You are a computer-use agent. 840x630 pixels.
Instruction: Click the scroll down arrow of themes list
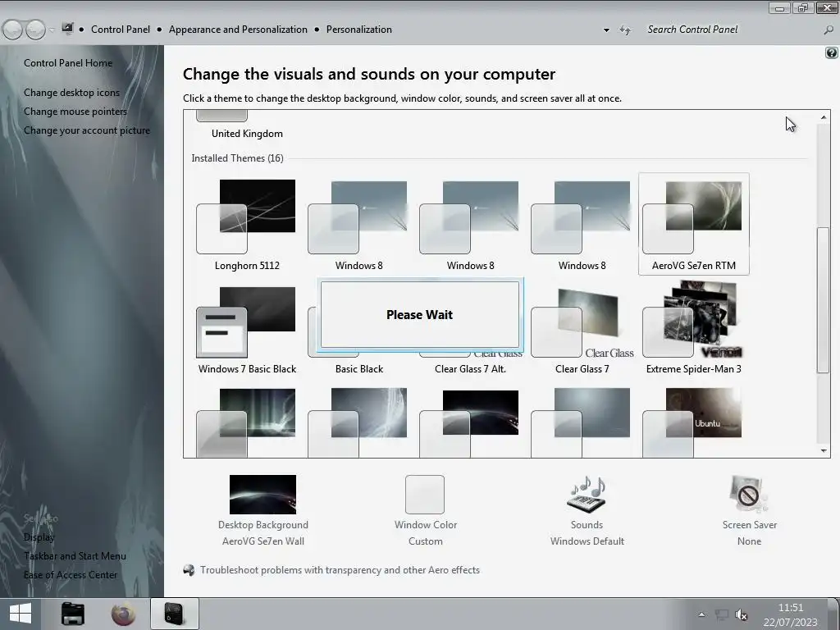click(x=824, y=450)
